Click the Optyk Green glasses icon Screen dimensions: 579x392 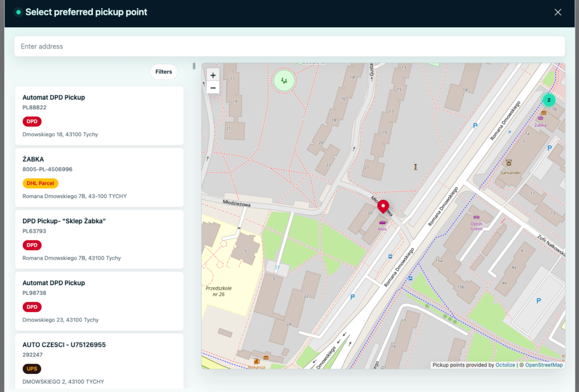point(476,217)
